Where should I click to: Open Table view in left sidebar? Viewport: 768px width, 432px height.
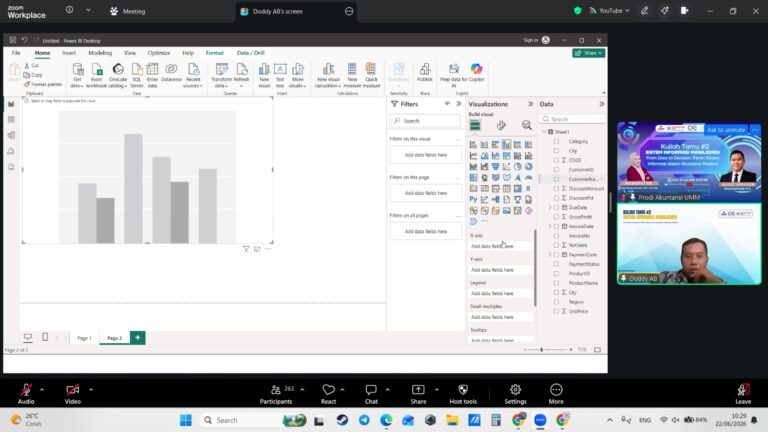[11, 120]
